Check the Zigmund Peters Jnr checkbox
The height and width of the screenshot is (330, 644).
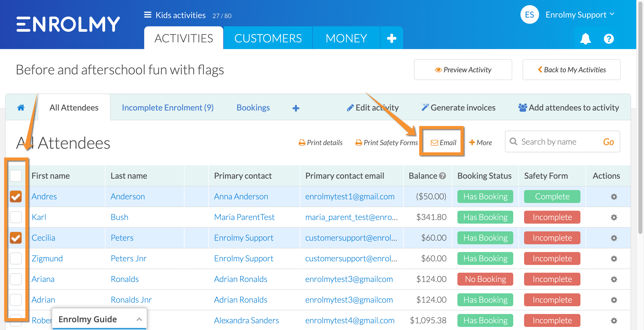[16, 258]
